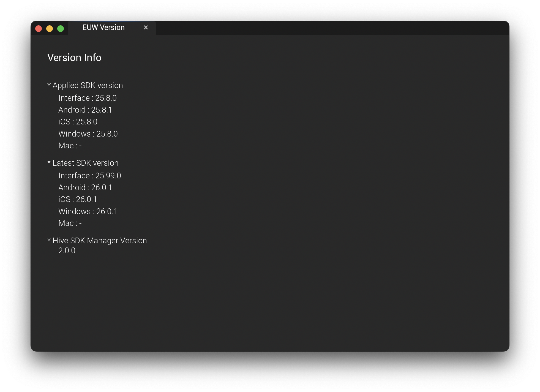Click latest Windows version 26.0.1
540x392 pixels.
(x=88, y=211)
